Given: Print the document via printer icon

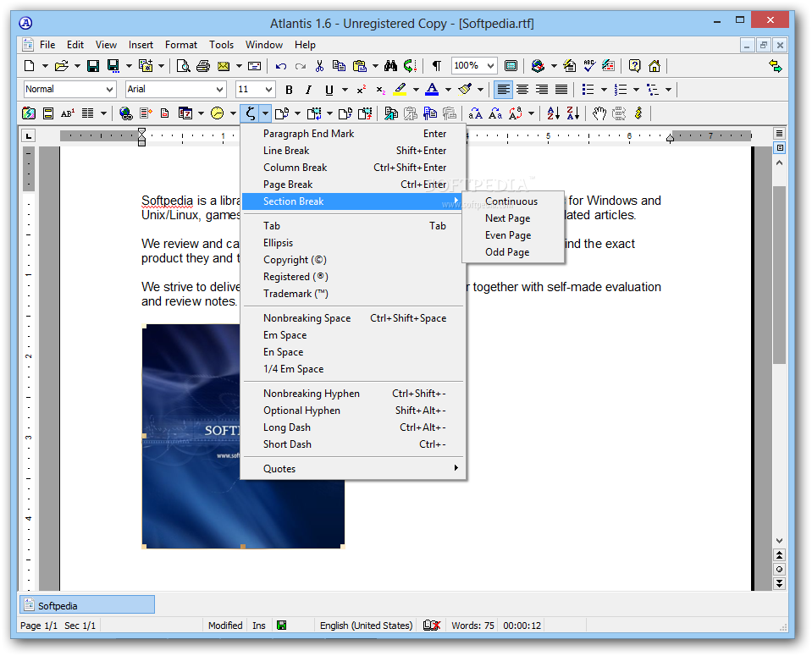Looking at the screenshot, I should (203, 66).
